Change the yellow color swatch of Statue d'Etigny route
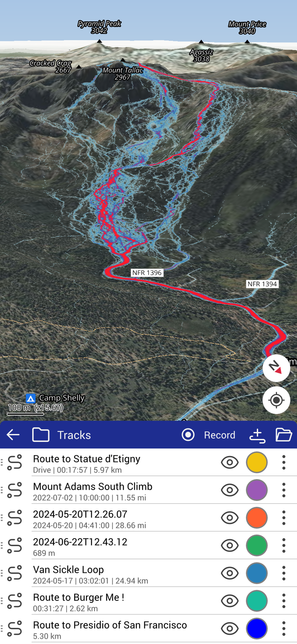Image resolution: width=297 pixels, height=644 pixels. coord(257,462)
